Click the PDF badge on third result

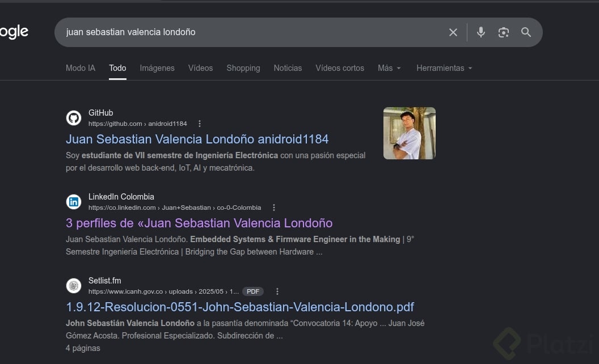[x=253, y=291]
